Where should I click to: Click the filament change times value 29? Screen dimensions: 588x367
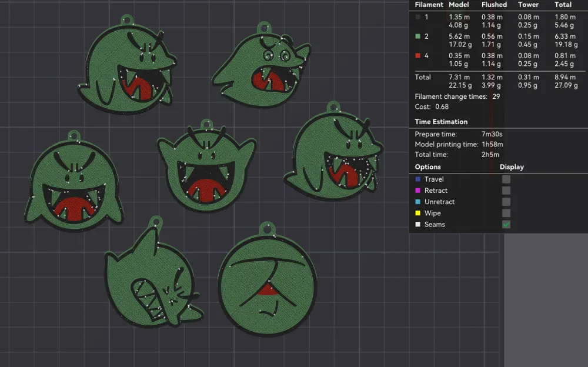click(x=496, y=96)
